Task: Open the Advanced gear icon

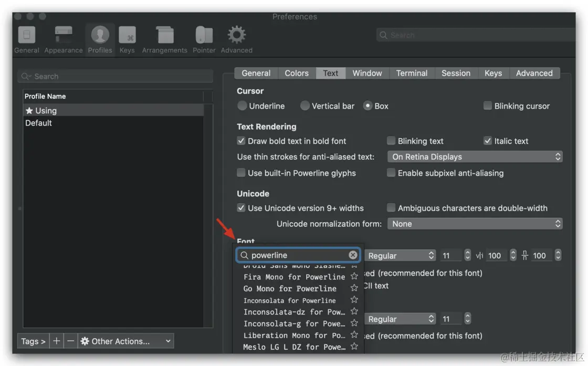Action: [x=237, y=40]
